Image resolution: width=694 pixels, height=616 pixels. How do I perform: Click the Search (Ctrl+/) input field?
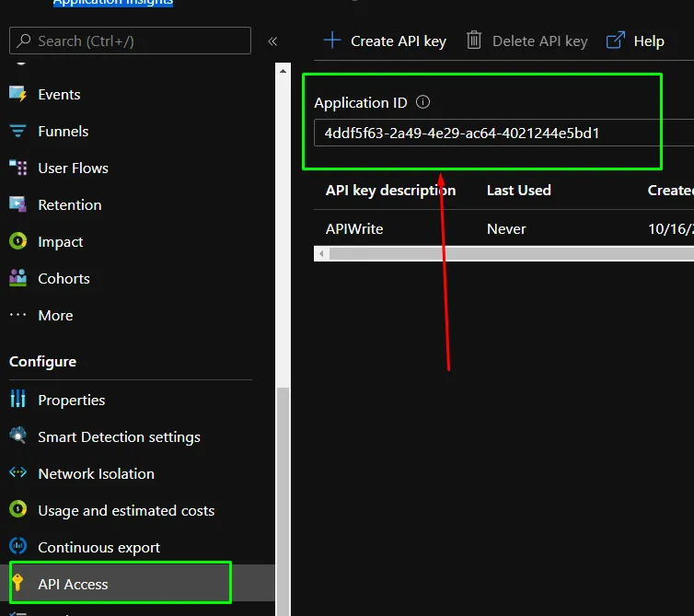130,41
